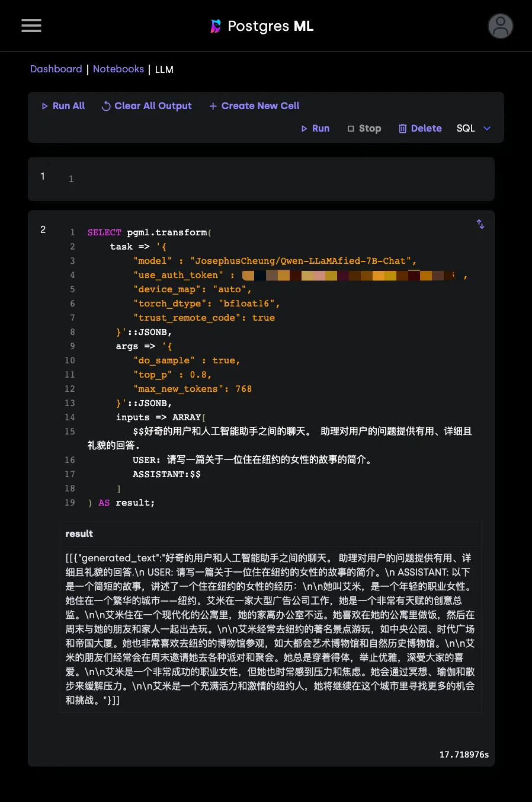This screenshot has width=532, height=802.
Task: Click the PostgresML logo icon
Action: (216, 26)
